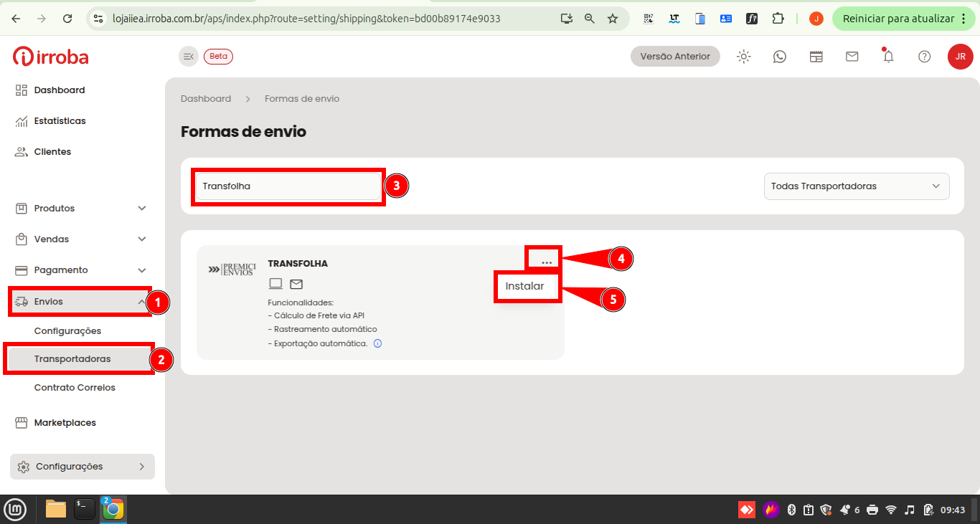Expand the Pagamento menu

pos(81,270)
